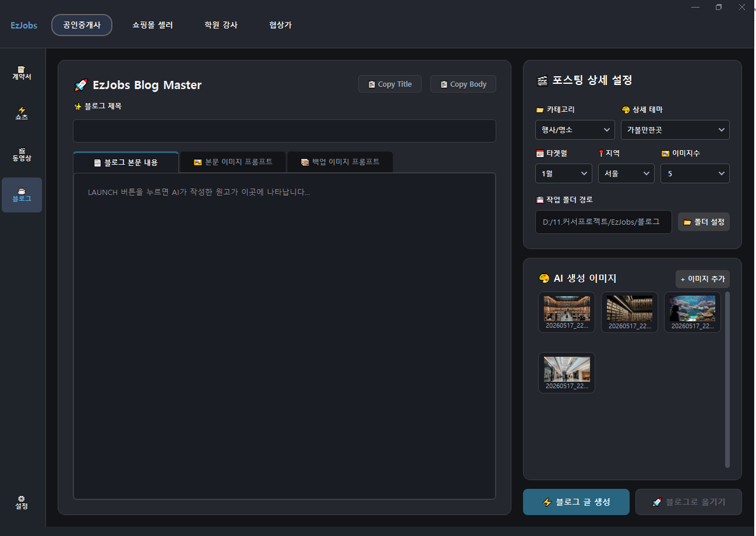
Task: Select the second dark library image thumbnail
Action: tap(630, 312)
